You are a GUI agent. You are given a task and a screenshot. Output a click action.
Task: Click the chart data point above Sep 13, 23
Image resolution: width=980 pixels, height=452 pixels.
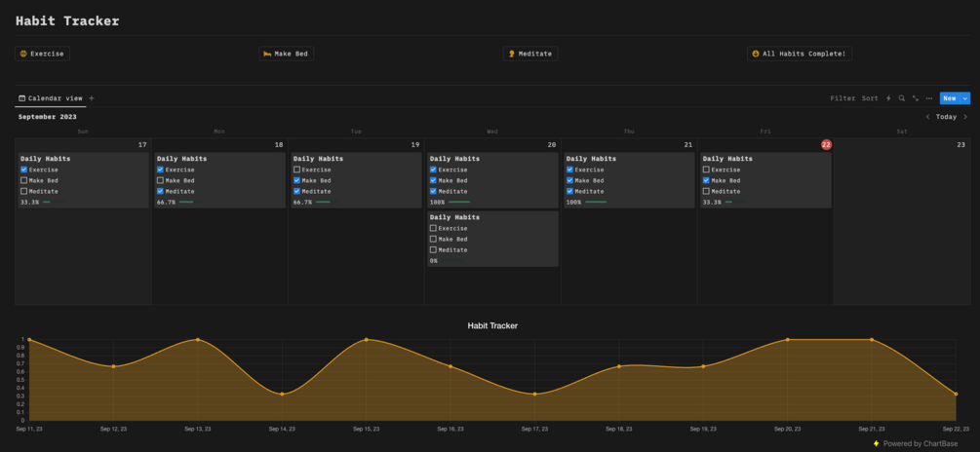[198, 340]
